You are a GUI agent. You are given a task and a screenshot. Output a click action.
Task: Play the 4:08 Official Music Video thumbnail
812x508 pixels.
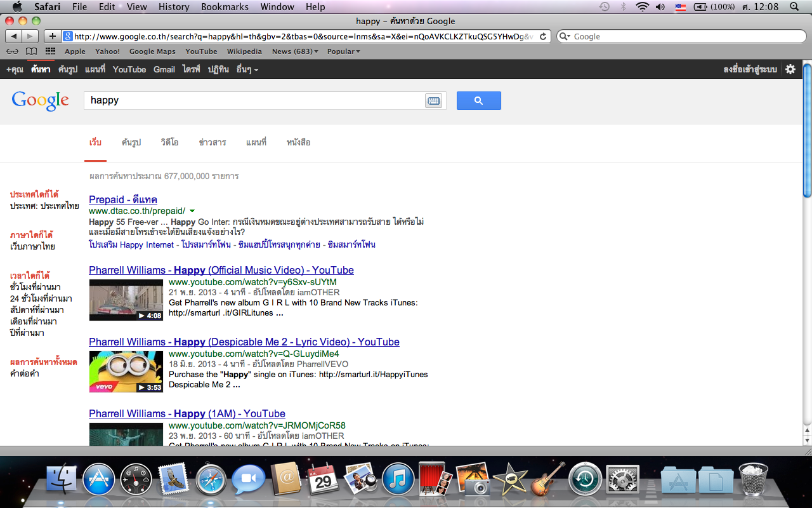(x=126, y=300)
